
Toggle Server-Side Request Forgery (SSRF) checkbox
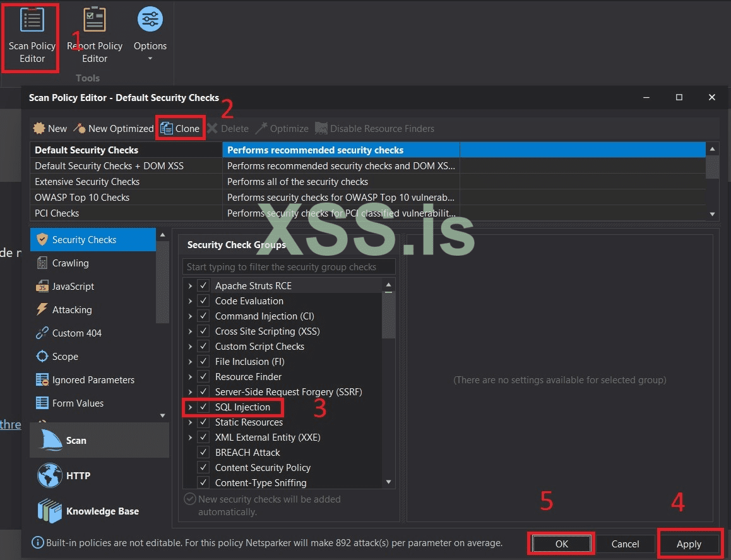click(203, 391)
